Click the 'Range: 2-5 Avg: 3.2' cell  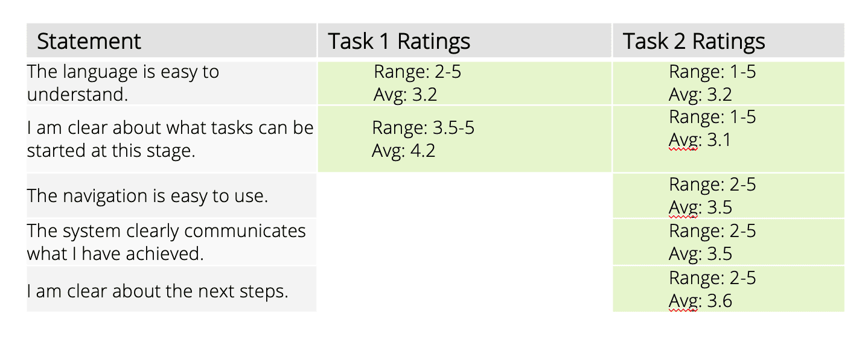(464, 83)
